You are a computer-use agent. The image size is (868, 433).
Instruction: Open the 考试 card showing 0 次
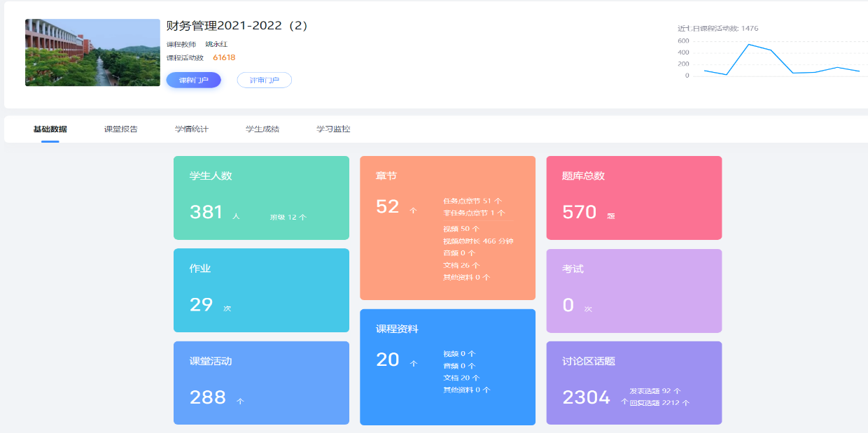633,290
